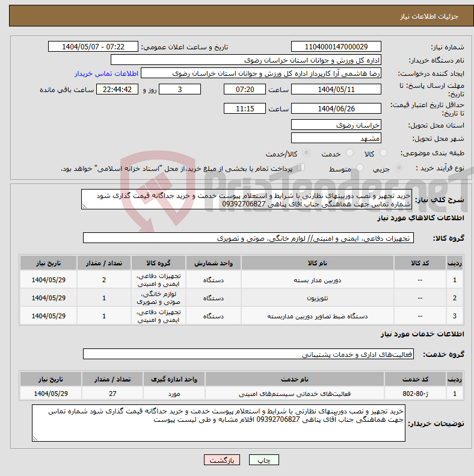The height and width of the screenshot is (476, 474).
Task: Click the فعالیت‌های خدماتی سیستم‌های امنیتی cell
Action: (x=295, y=394)
